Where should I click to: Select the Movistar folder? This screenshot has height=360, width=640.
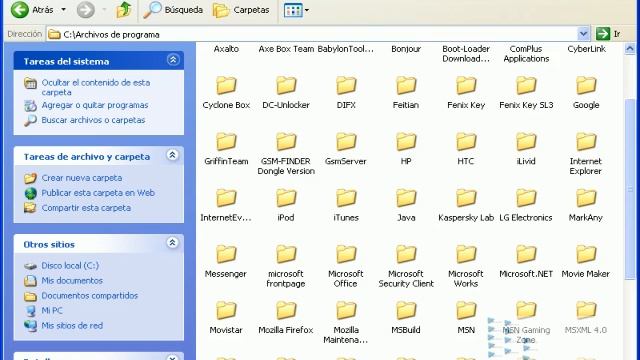pos(226,318)
